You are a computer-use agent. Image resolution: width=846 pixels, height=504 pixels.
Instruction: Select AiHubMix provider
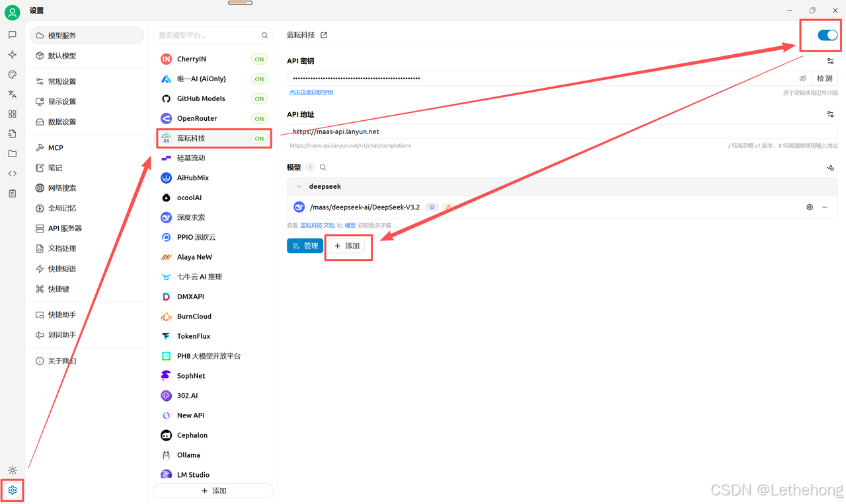tap(213, 178)
